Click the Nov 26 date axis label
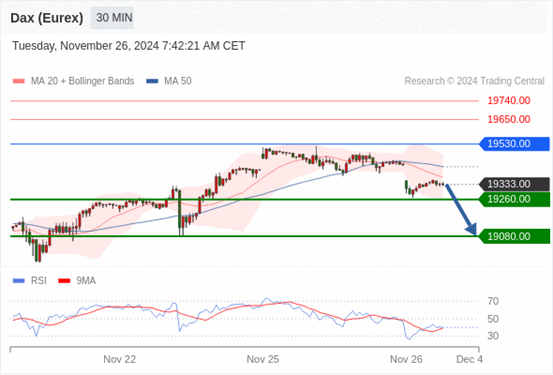This screenshot has width=553, height=375. coord(406,359)
